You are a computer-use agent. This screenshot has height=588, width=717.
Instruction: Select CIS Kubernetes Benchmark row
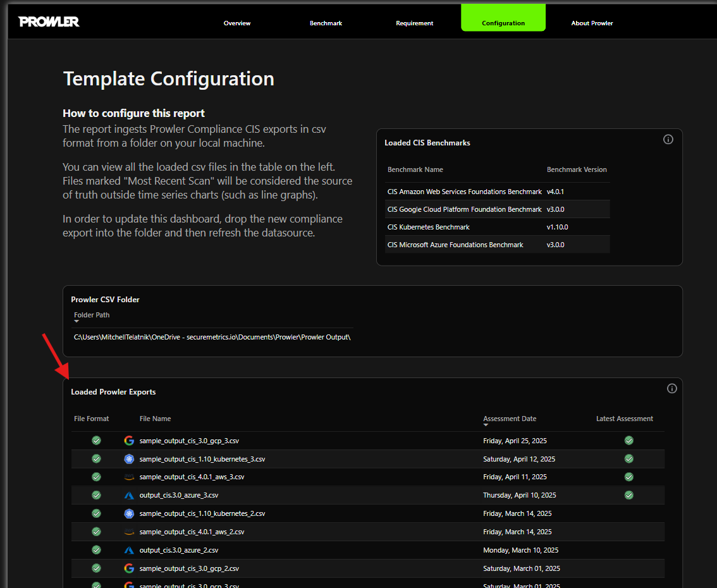tap(498, 227)
